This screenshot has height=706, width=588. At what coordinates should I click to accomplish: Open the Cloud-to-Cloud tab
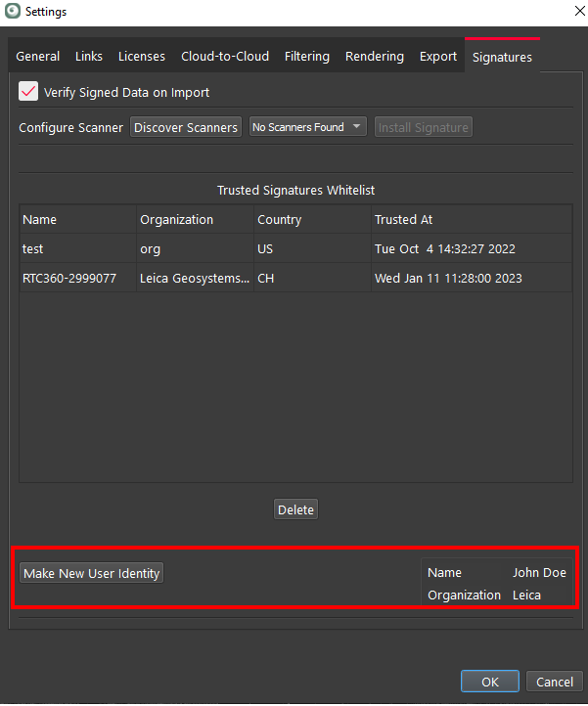tap(225, 57)
